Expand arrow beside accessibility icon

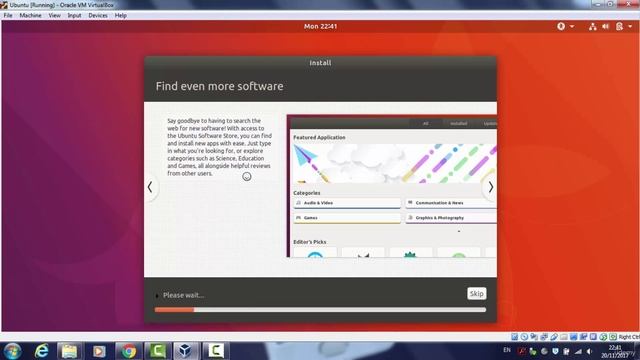572,27
